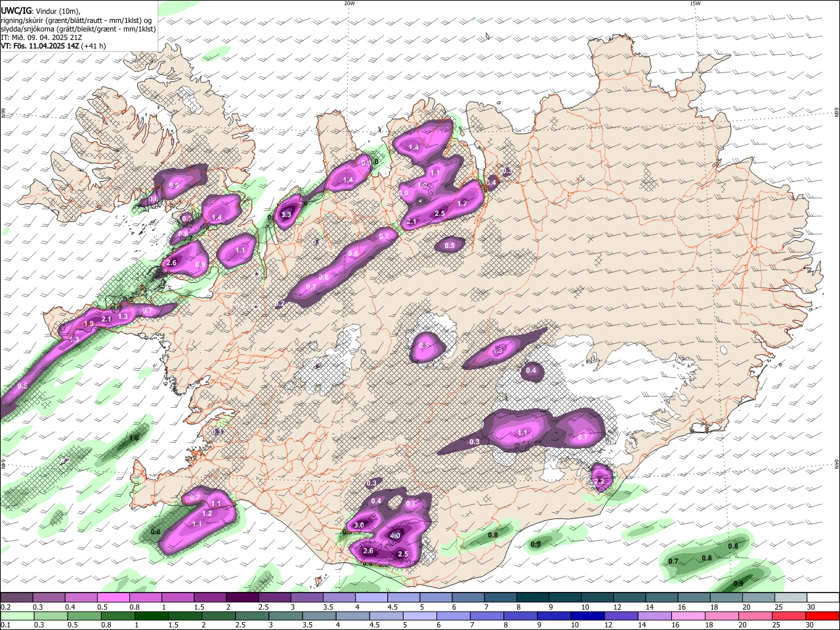Click the 1.9 value in western snow band
840x630 pixels.
click(89, 324)
